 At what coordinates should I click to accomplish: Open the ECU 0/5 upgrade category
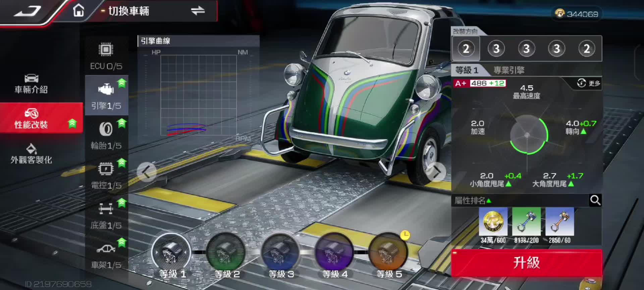pos(106,56)
